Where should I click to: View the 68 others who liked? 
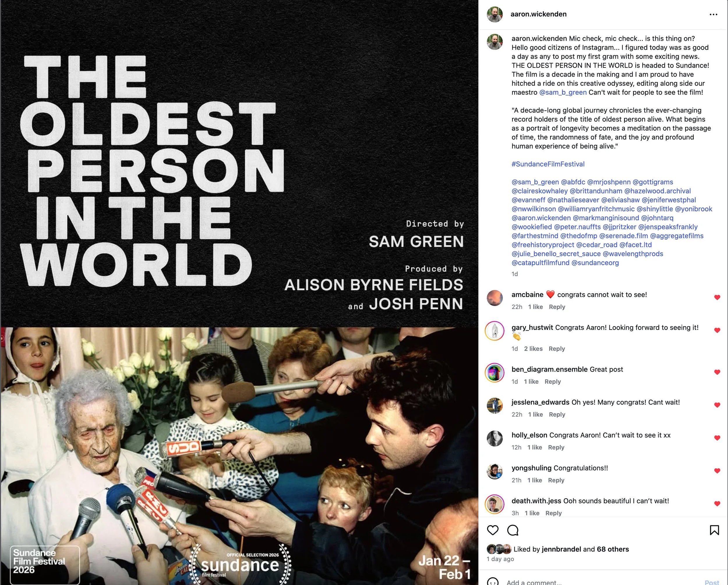tap(613, 549)
